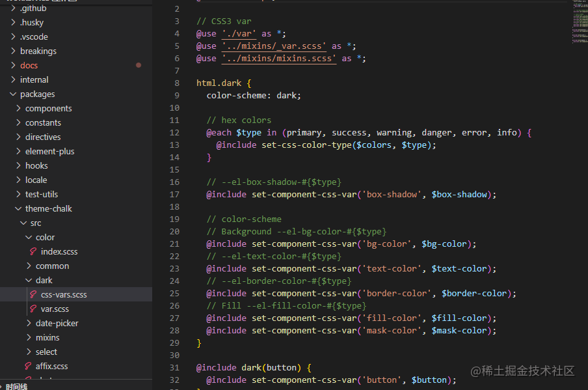
Task: Click the modified dot indicator on docs folder
Action: coord(139,65)
